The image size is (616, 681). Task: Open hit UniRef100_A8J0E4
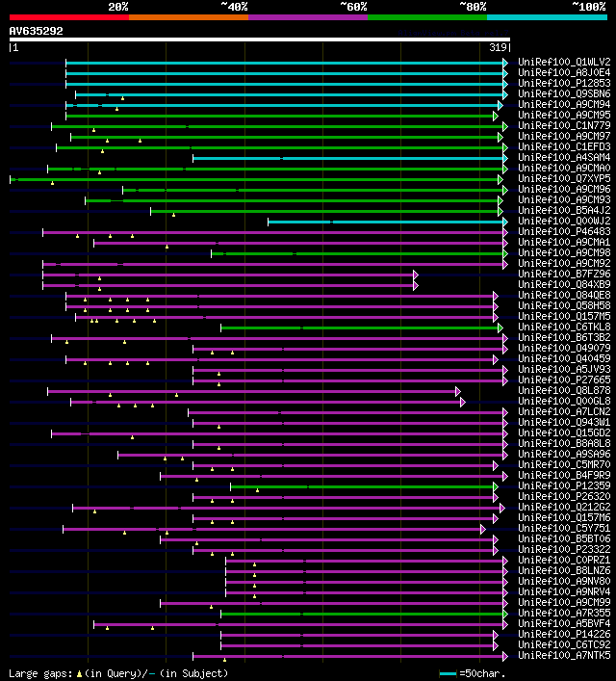click(564, 72)
